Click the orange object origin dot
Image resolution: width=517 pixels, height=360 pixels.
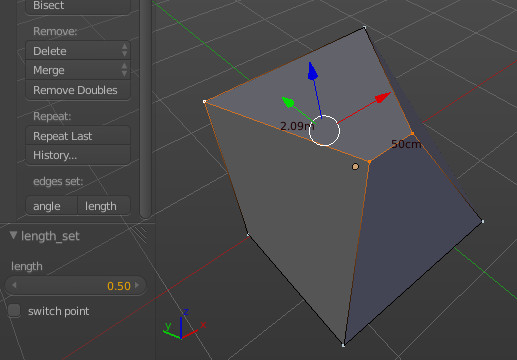(355, 166)
